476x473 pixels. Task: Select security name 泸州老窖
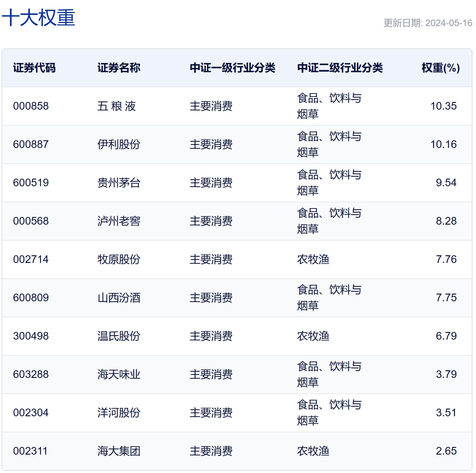pos(119,221)
